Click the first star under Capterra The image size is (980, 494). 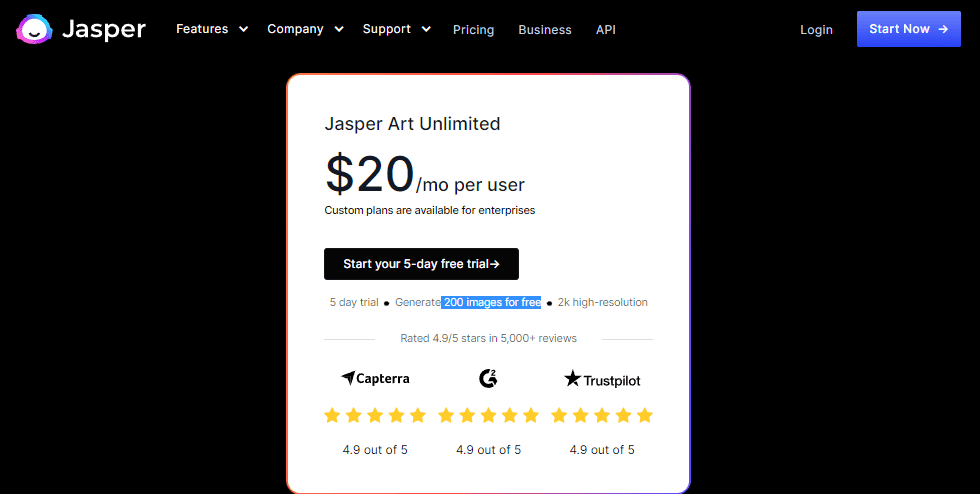tap(333, 415)
